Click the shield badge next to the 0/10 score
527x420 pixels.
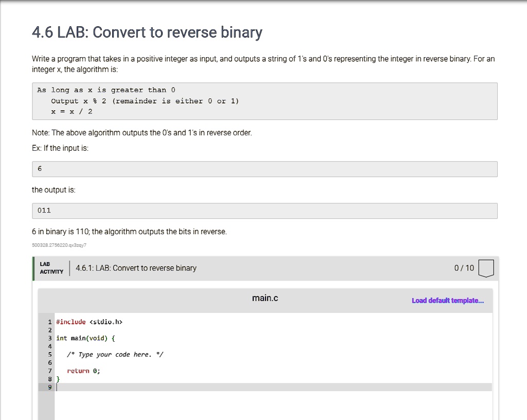[x=486, y=268]
